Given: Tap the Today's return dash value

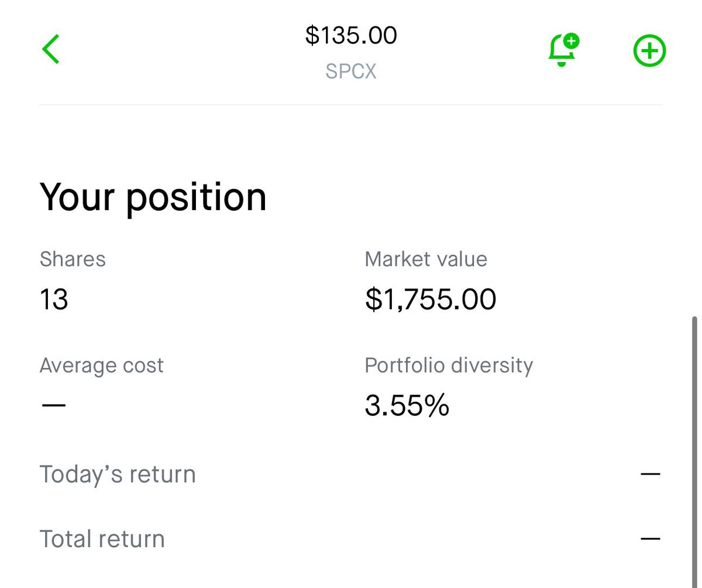Looking at the screenshot, I should [651, 474].
